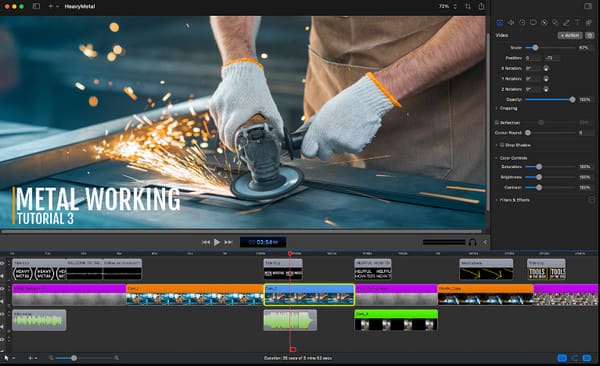Play the video preview
600x366 pixels.
pos(217,242)
